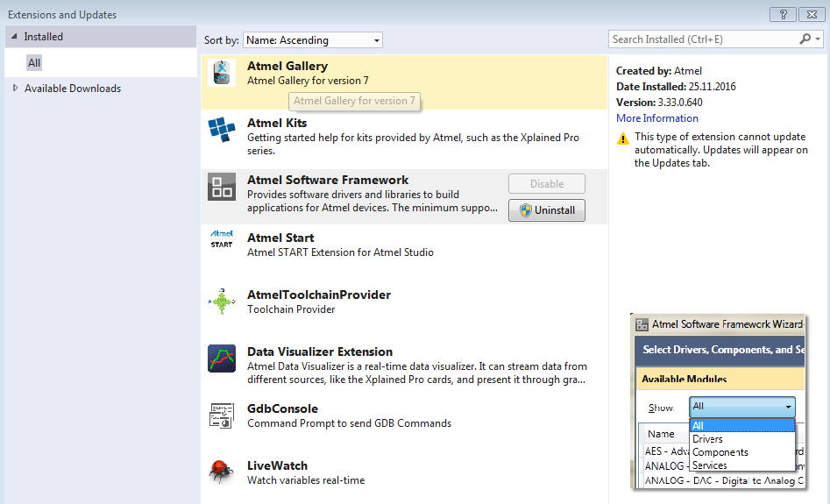This screenshot has height=504, width=830.
Task: Click the wizard preview thumbnail image
Action: [719, 401]
